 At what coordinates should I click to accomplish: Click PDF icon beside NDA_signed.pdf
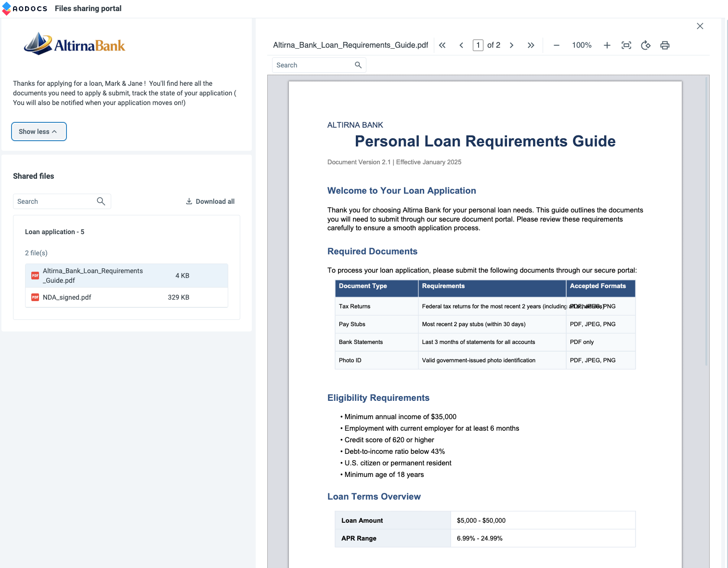[x=35, y=297]
